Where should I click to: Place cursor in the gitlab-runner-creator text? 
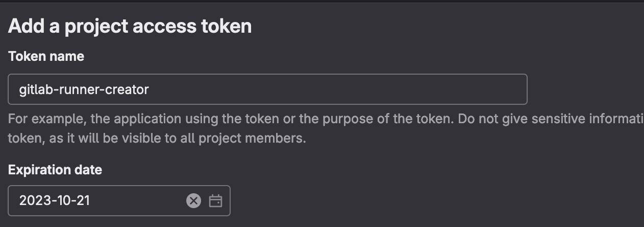(84, 90)
